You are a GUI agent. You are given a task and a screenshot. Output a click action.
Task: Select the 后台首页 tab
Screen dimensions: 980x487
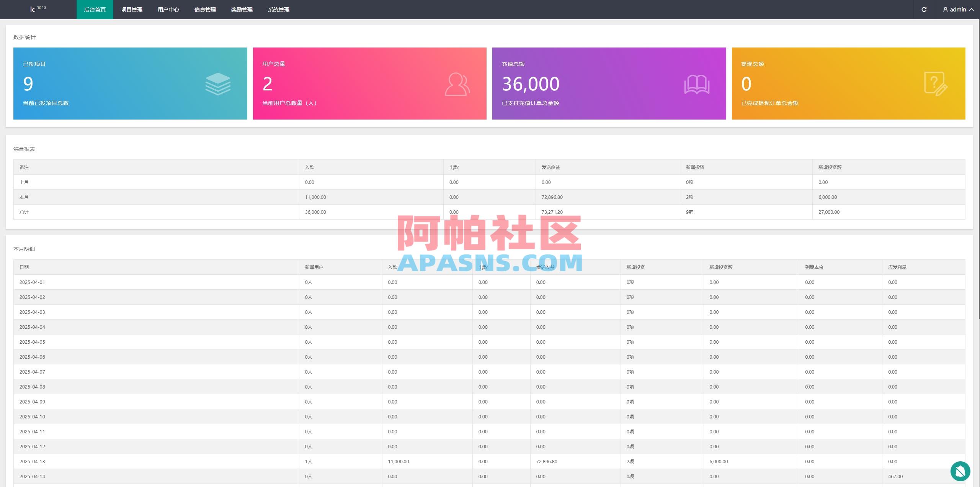(x=95, y=10)
